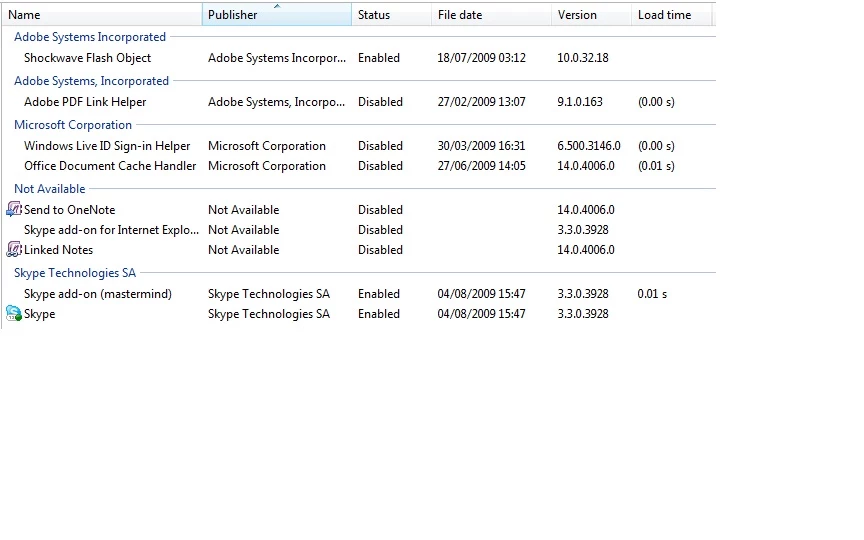Viewport: 864px width, 540px height.
Task: Click load time 0.01 s for Skype mastermind
Action: pyautogui.click(x=652, y=294)
